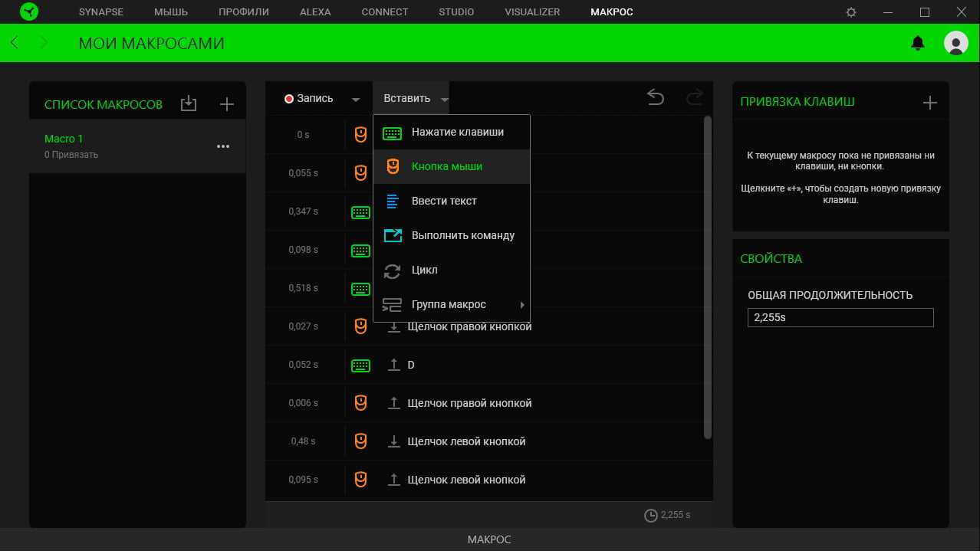Open Macro 1 three-dot options menu
This screenshot has height=554, width=980.
coord(223,146)
